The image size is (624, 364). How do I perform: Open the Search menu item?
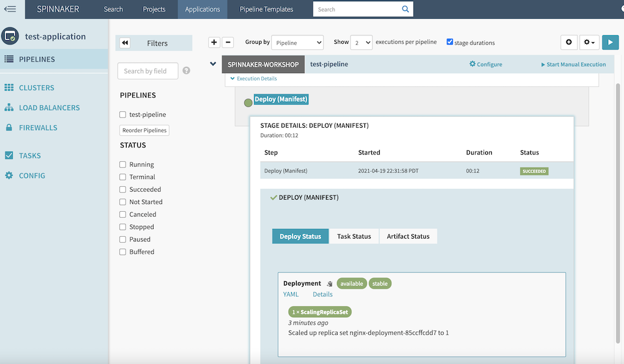(x=113, y=9)
